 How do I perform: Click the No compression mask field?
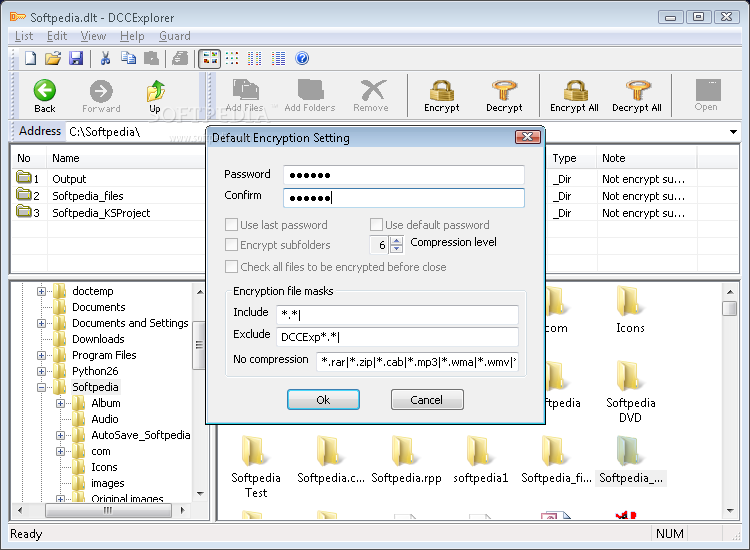(x=417, y=362)
